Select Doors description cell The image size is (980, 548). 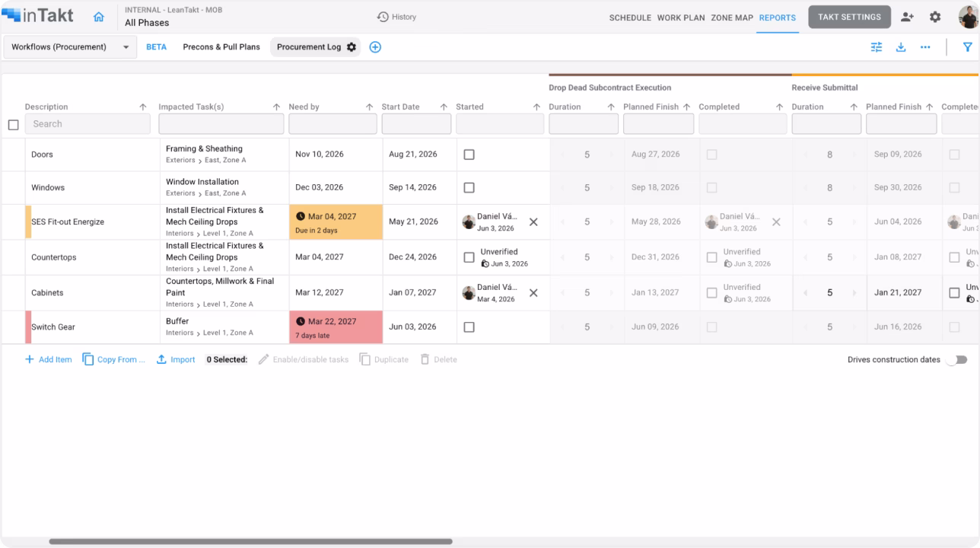tap(92, 155)
